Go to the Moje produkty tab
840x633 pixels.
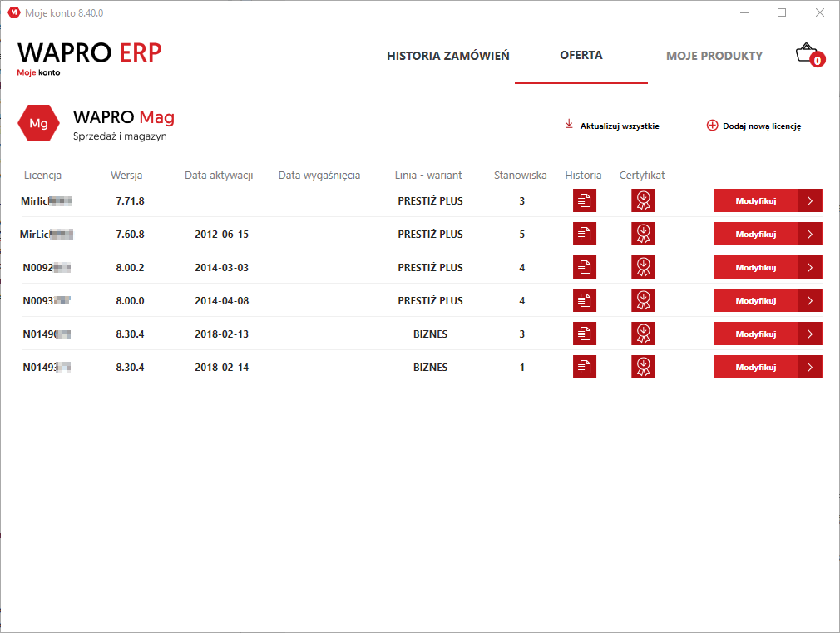(714, 56)
